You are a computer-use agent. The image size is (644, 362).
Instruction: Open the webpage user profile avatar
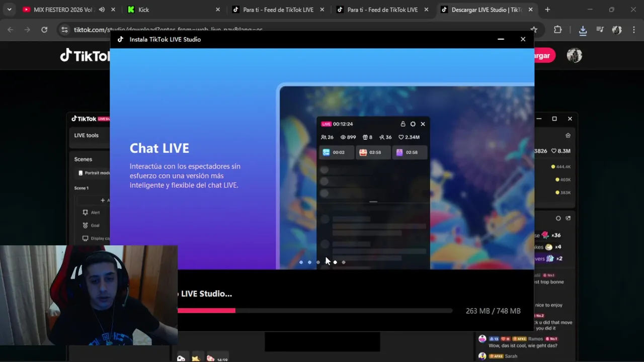(574, 55)
